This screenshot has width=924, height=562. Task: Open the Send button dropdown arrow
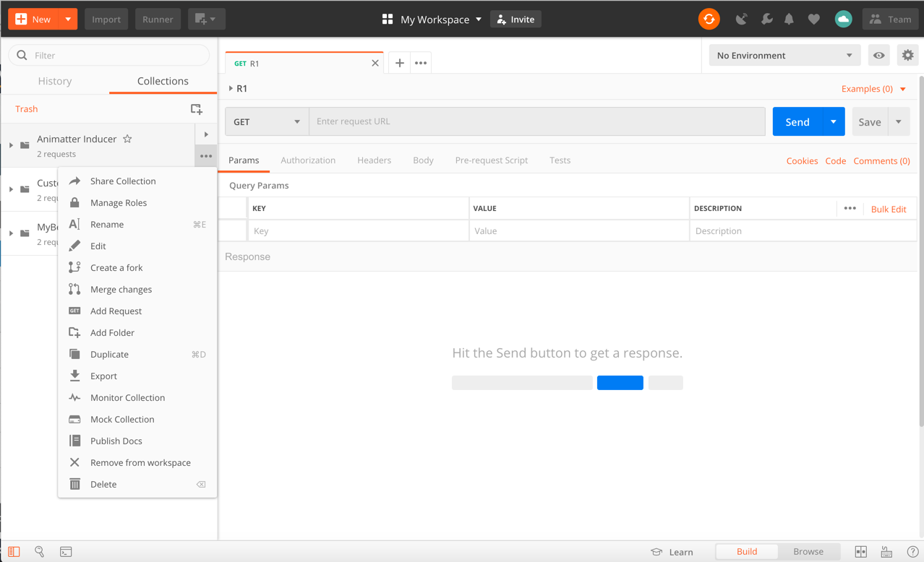pos(834,121)
